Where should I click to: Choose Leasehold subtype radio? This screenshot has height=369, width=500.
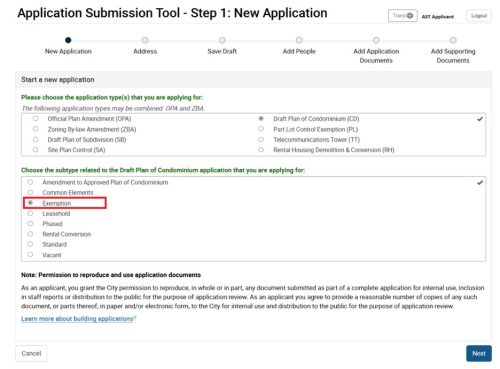30,213
